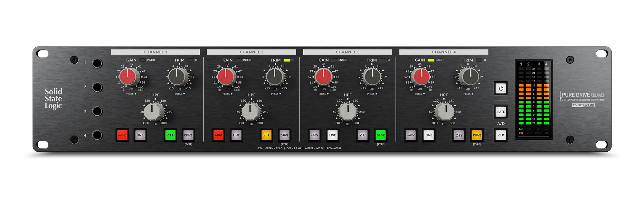The image size is (644, 205).
Task: Click the CHANNEL 3 label strip
Action: 347,52
